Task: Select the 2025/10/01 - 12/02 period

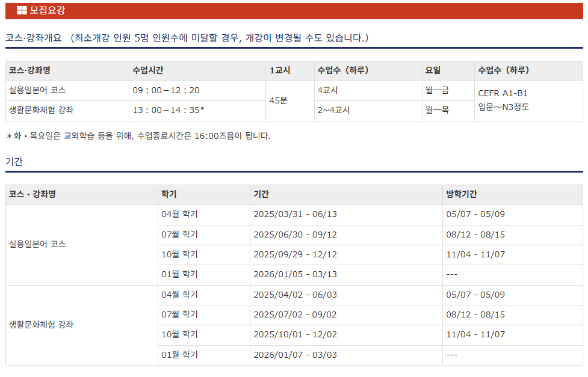Action: click(x=295, y=335)
